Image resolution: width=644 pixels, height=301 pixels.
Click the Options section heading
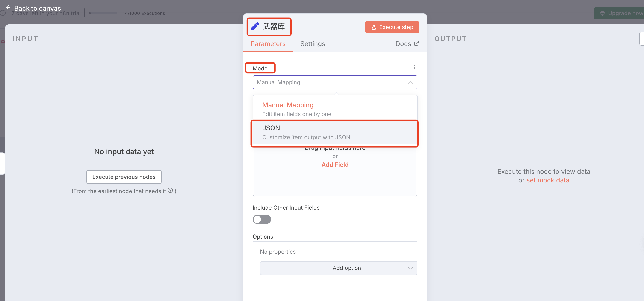(x=263, y=237)
